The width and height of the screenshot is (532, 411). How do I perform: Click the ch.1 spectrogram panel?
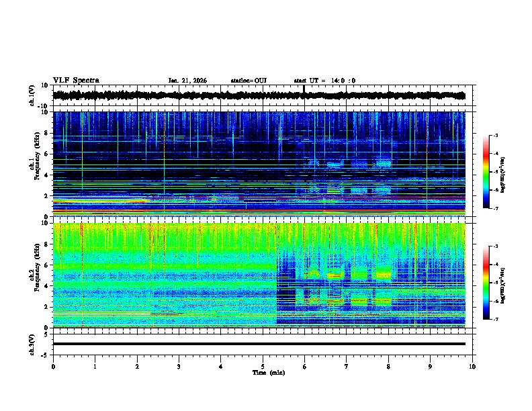(x=264, y=164)
